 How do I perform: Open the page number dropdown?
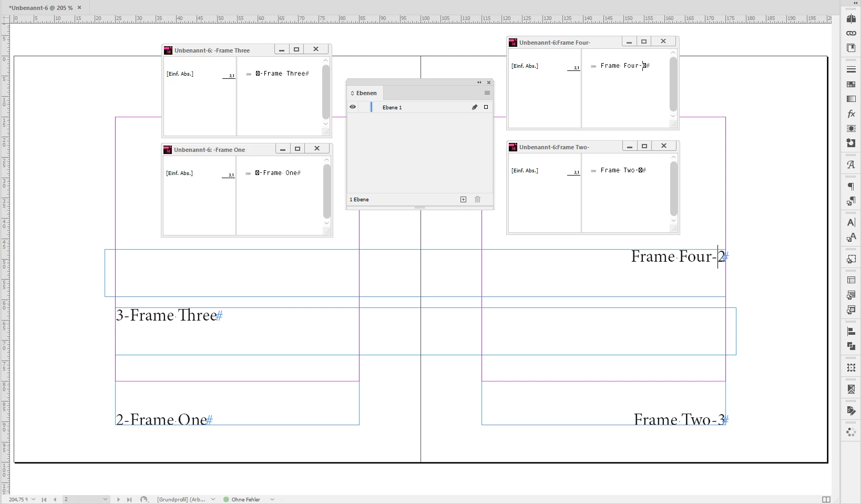(105, 499)
